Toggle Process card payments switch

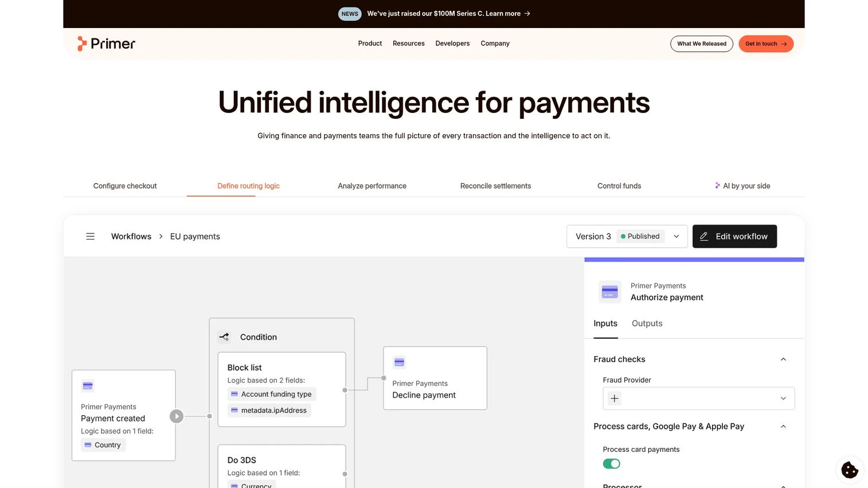coord(611,463)
